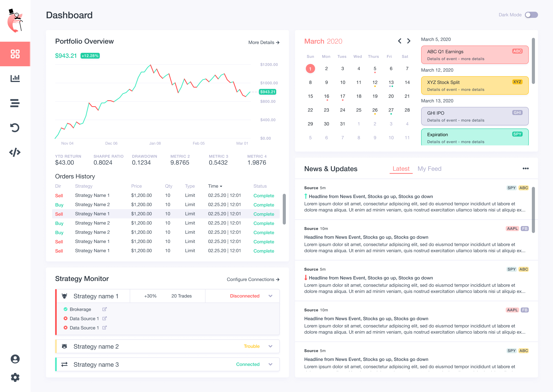Select March 12 on the calendar
Image resolution: width=553 pixels, height=392 pixels.
click(375, 83)
